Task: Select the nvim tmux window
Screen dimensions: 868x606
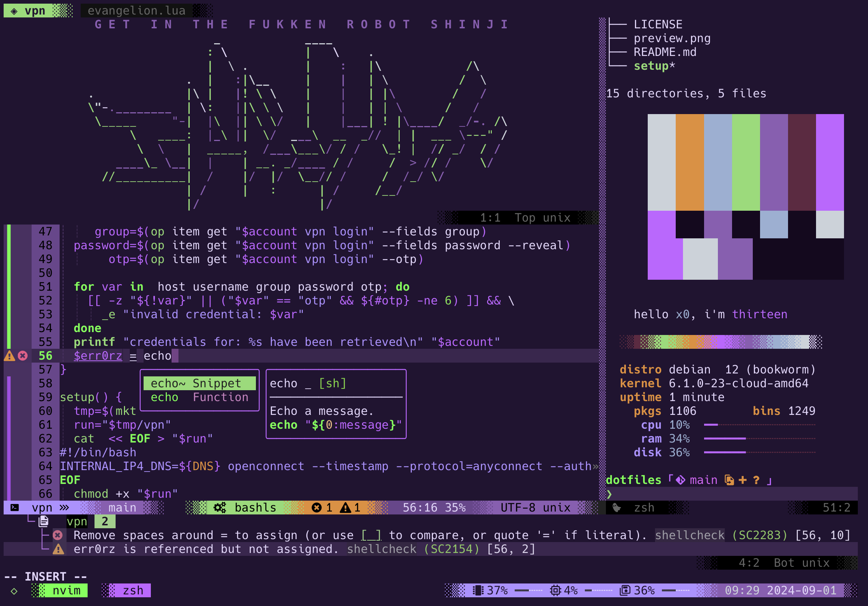Action: (66, 590)
